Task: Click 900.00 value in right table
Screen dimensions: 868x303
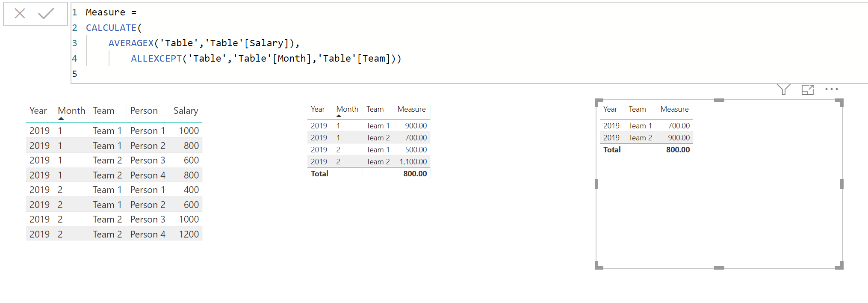Action: pos(679,138)
